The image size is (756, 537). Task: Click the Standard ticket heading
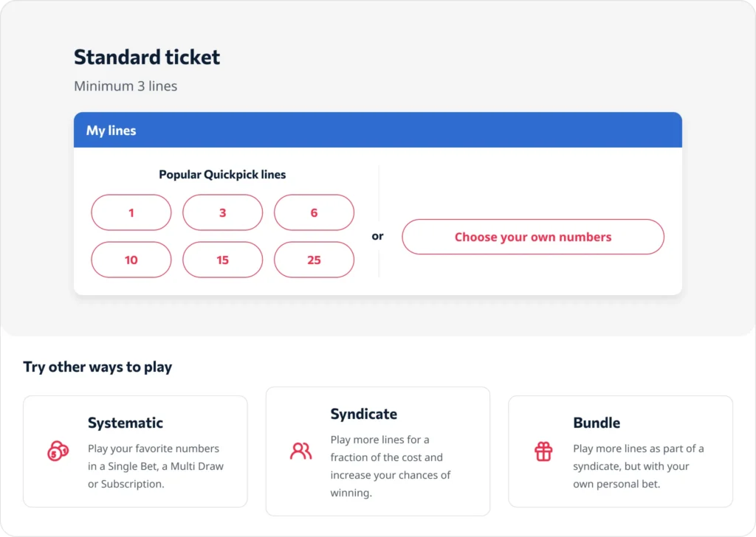click(146, 57)
